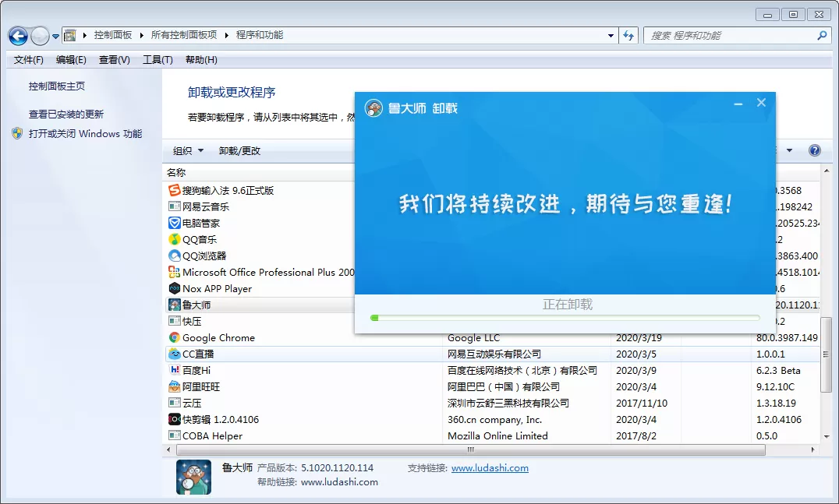
Task: Select the Nox APP Player icon
Action: 175,288
